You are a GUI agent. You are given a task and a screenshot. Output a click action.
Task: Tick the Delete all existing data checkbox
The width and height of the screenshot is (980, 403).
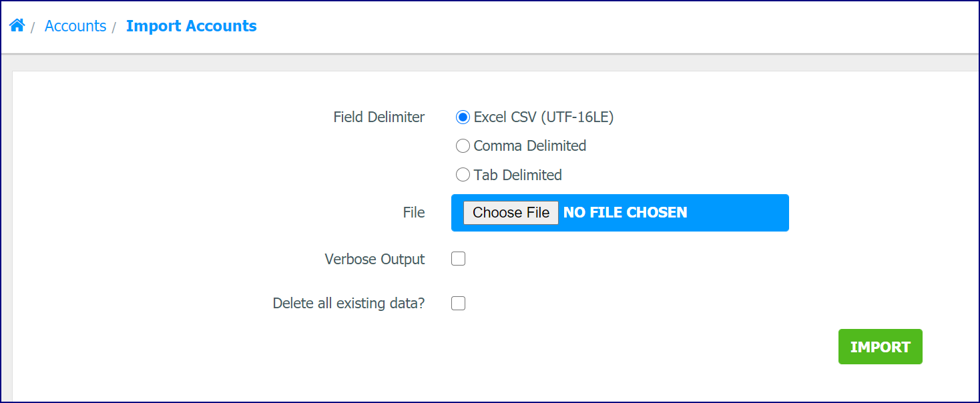point(458,304)
